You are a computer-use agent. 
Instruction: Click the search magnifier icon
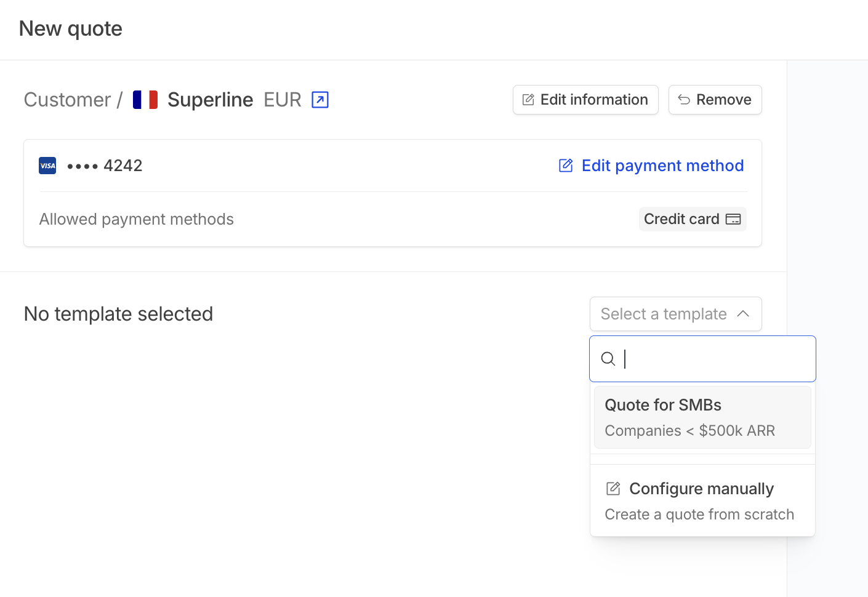[608, 359]
